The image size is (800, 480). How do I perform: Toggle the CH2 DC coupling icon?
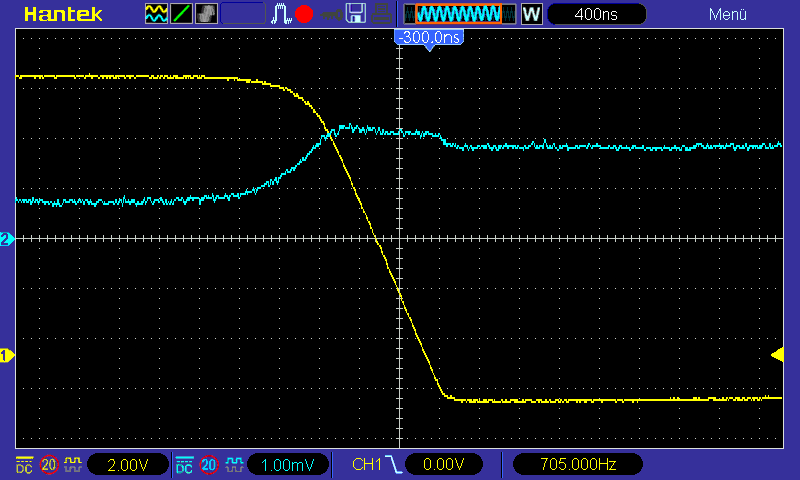tap(184, 465)
